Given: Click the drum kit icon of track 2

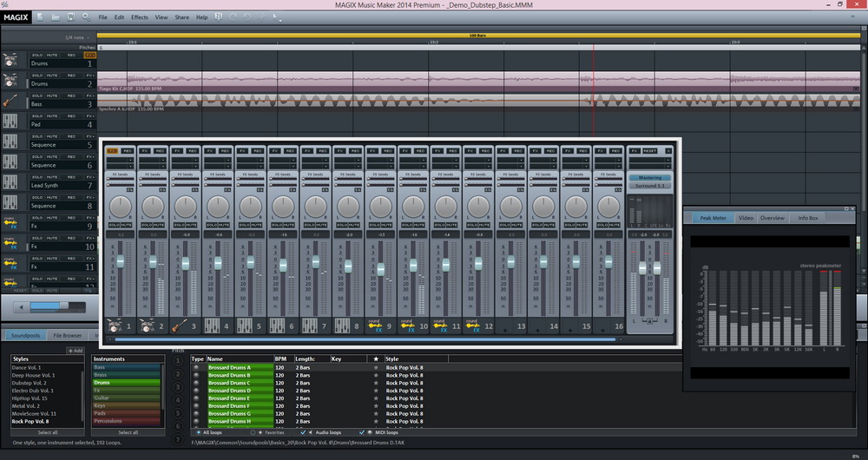Looking at the screenshot, I should coord(10,80).
